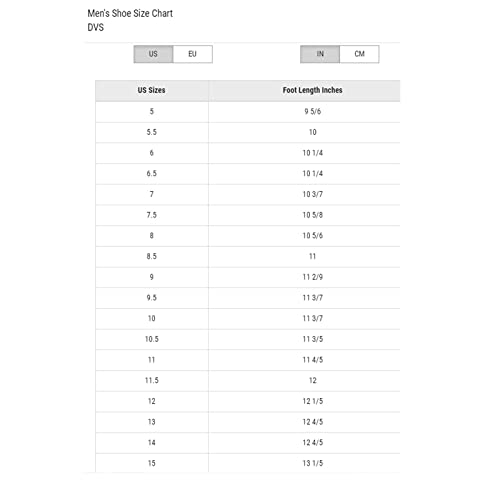Click the Men's Shoe Size Chart title

coord(130,14)
